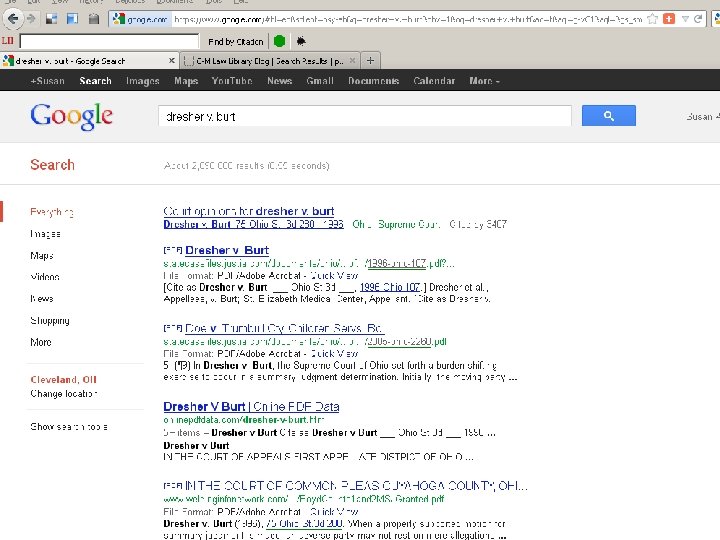This screenshot has width=720, height=540.
Task: Click the red Search heading on the left
Action: [x=52, y=165]
